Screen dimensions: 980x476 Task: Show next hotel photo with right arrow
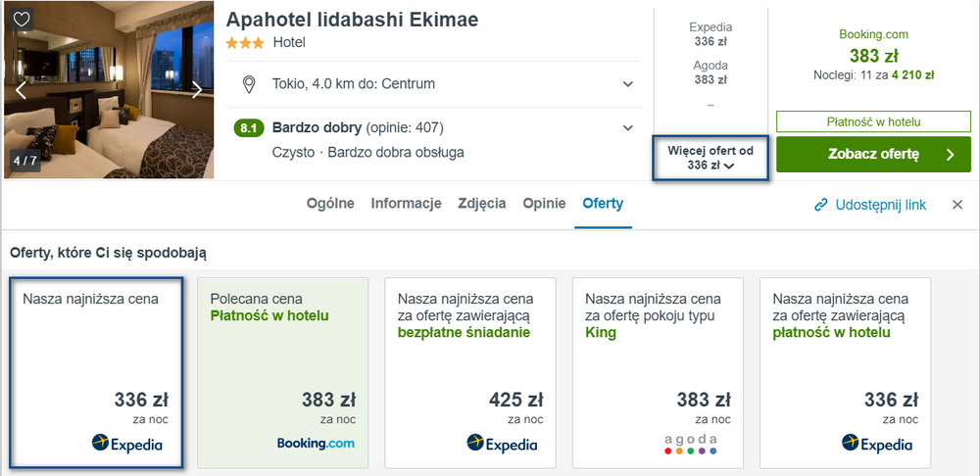point(197,90)
